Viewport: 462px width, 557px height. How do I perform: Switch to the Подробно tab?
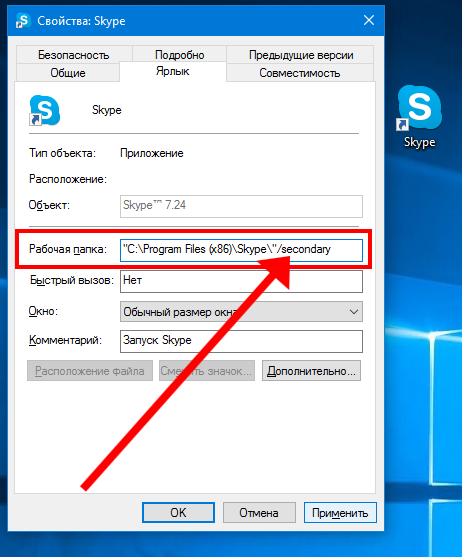(x=179, y=55)
